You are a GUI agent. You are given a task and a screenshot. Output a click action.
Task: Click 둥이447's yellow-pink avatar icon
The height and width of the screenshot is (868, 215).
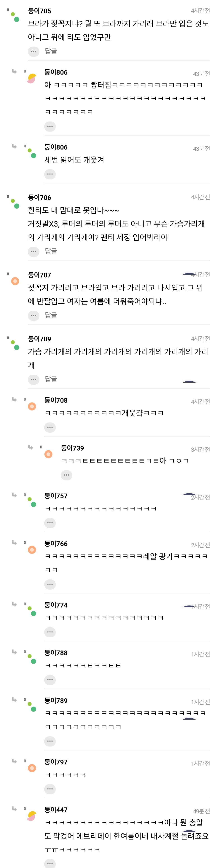tap(32, 816)
